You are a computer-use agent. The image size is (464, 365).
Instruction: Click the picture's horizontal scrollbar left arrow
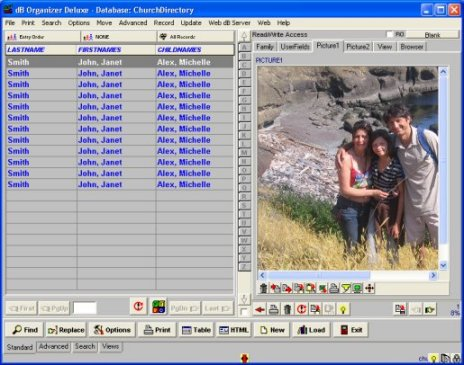click(x=262, y=275)
